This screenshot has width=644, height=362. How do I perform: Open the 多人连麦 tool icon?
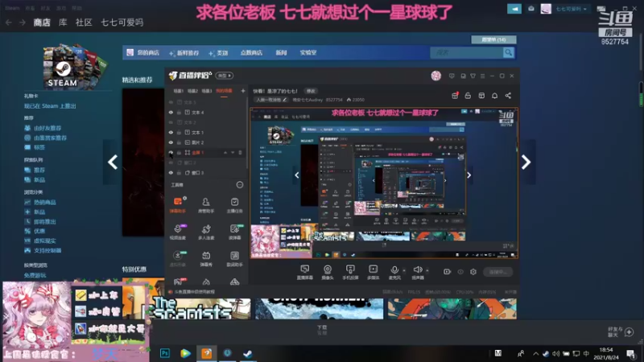[x=206, y=232]
